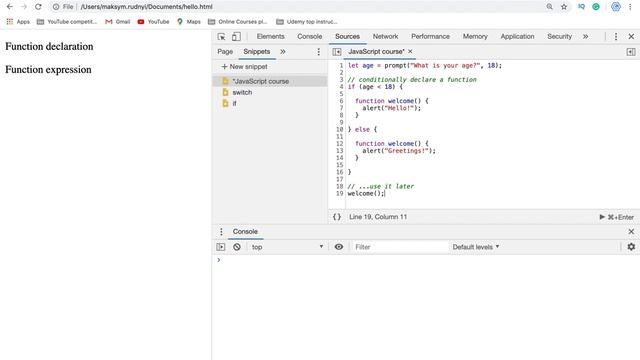Open console drawer three-dot menu
640x360 pixels.
pos(221,232)
